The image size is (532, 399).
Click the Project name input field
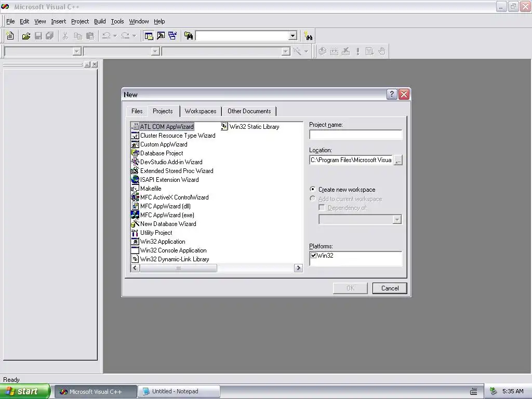point(355,135)
